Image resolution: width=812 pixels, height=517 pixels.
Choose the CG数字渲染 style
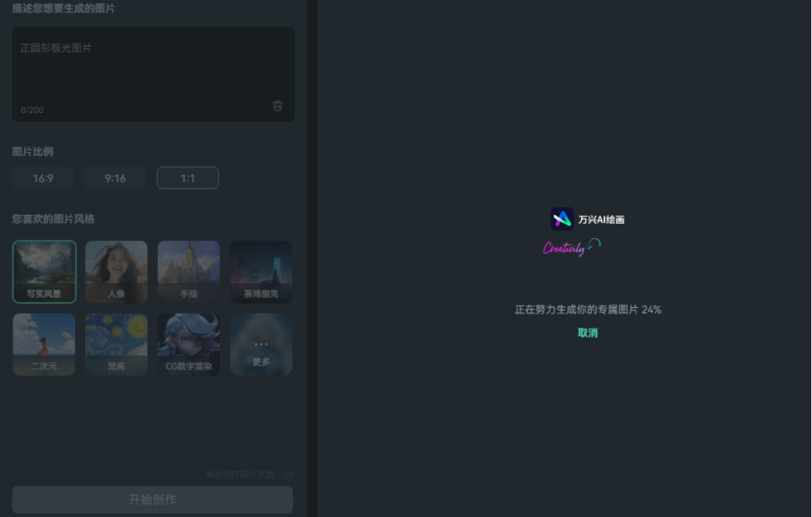point(188,344)
